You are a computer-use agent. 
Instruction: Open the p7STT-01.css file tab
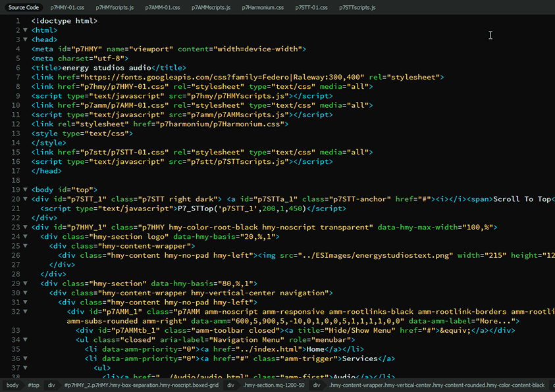point(311,7)
